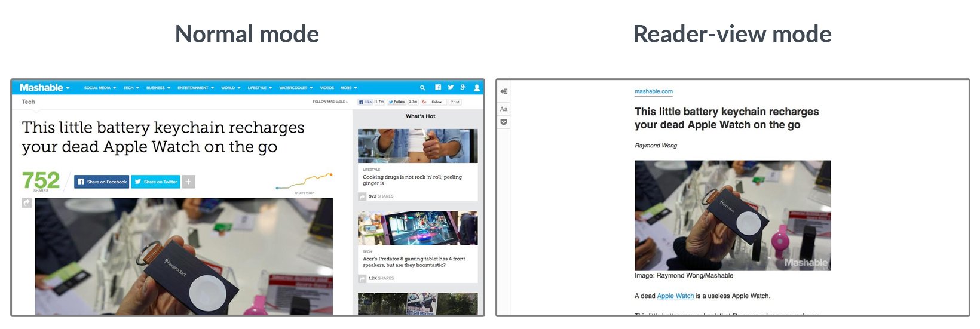The image size is (980, 329).
Task: Open Mashable's Facebook icon in the header
Action: 438,87
